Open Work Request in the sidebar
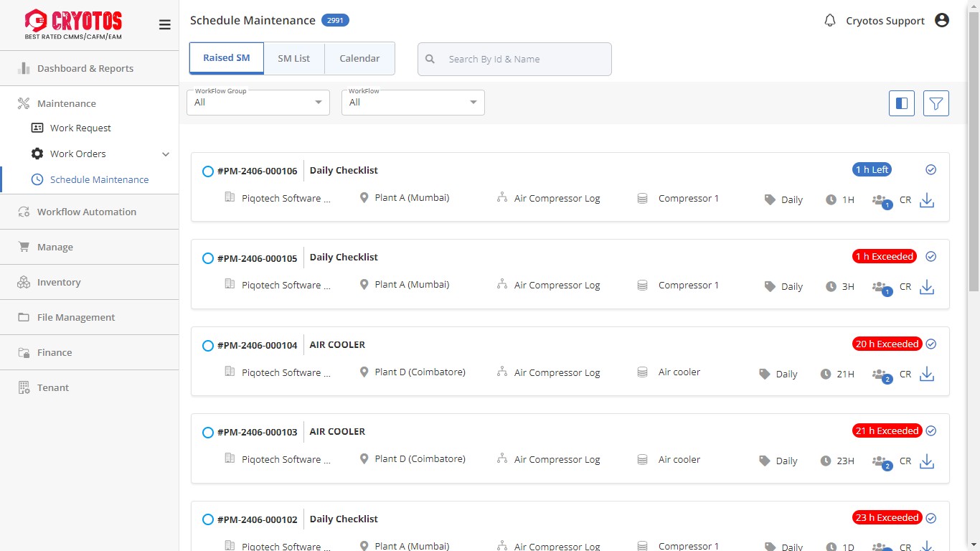 [x=80, y=128]
